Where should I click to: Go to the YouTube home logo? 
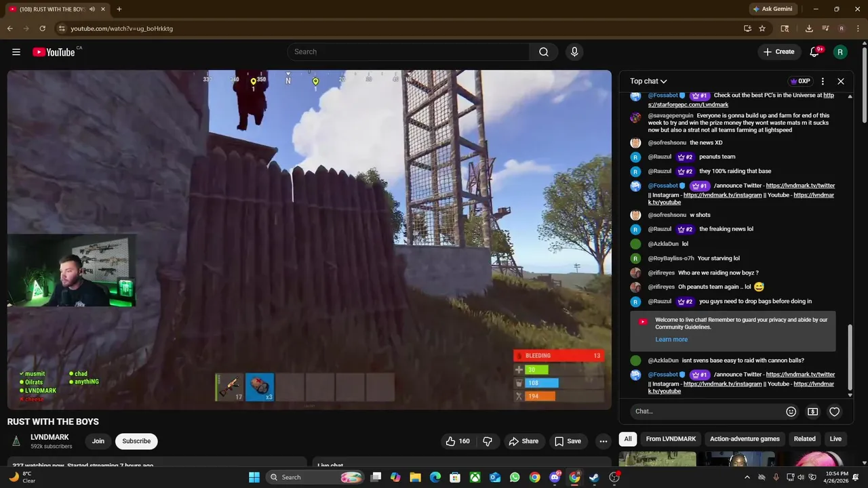[x=54, y=52]
